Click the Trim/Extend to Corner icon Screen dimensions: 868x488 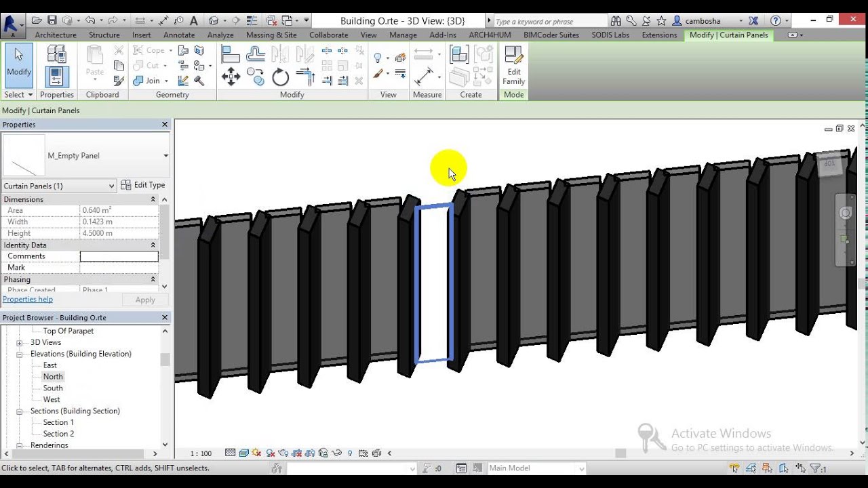click(306, 77)
